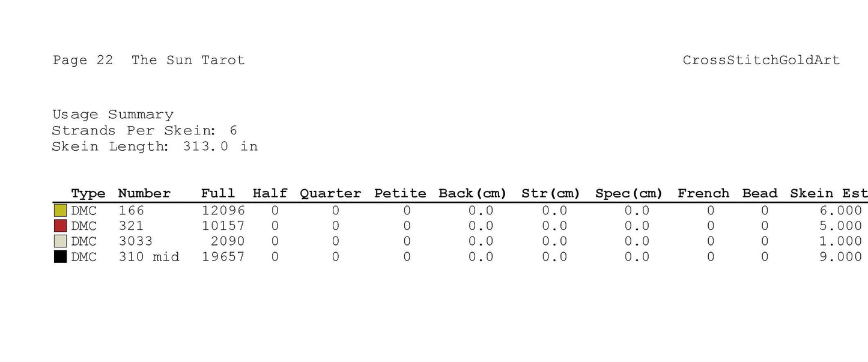Screen dimensions: 868x362
Task: Click the Skein Length 313.0 in text
Action: pos(154,146)
